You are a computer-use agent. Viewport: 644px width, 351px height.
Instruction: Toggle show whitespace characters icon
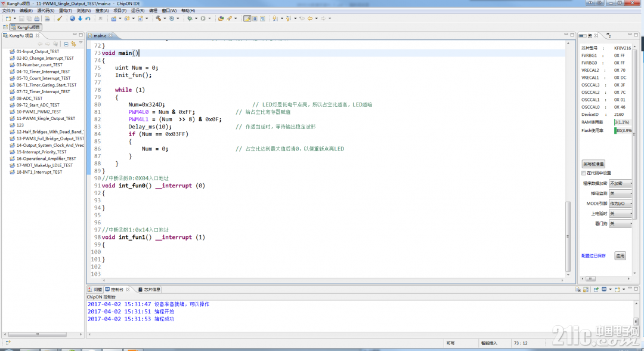[262, 19]
